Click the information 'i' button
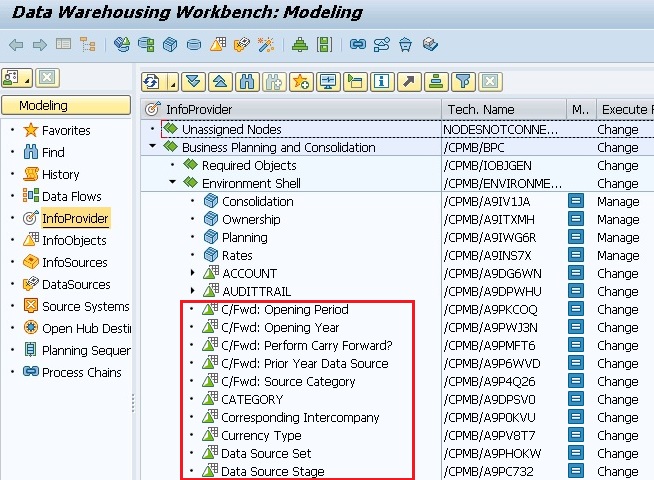 [382, 82]
